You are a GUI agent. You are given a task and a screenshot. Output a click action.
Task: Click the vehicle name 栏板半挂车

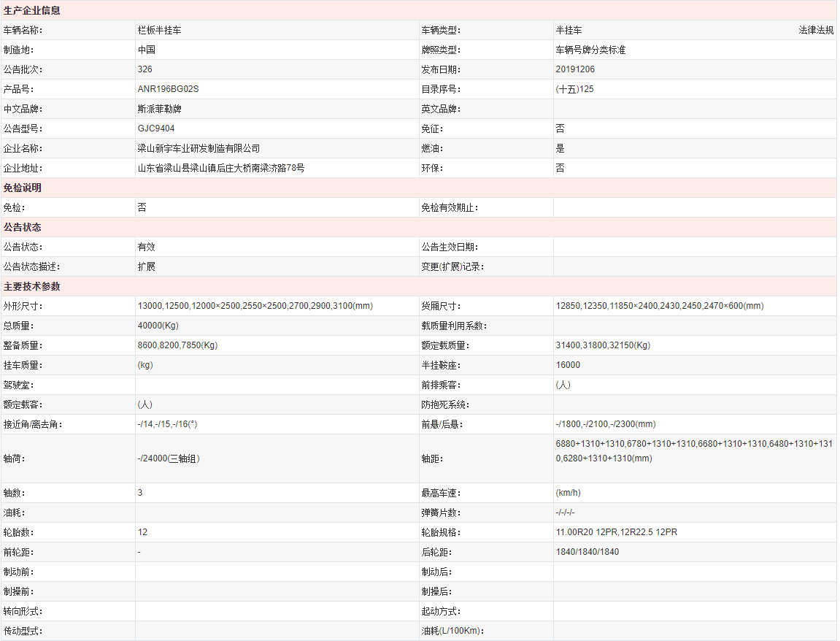159,31
